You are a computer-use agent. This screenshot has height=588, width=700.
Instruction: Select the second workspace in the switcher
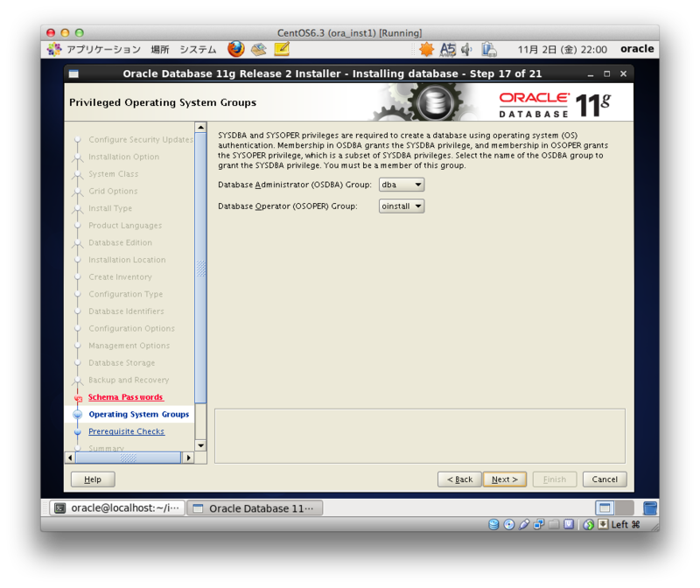click(x=625, y=508)
